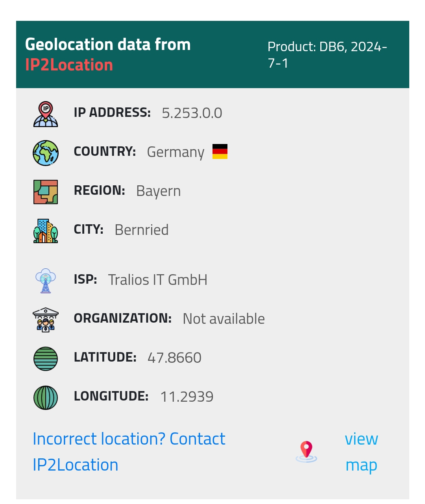Screen dimensions: 425x504
Task: Open the view map link
Action: coord(361,452)
